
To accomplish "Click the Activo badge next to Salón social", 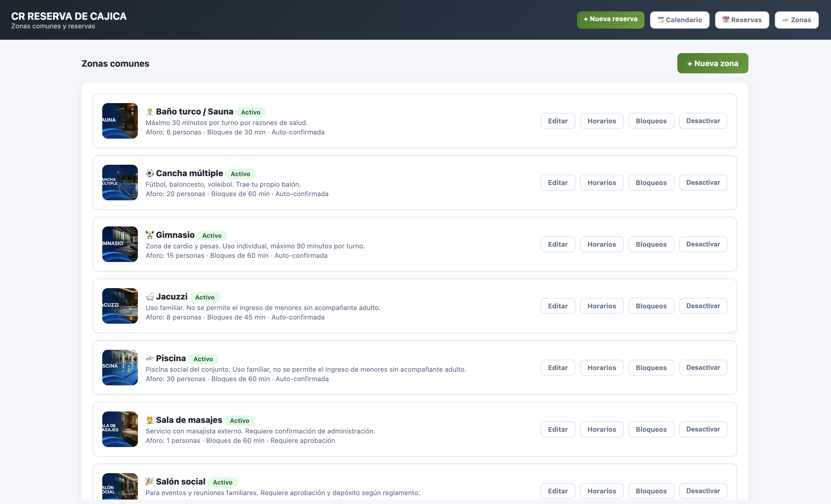I will click(x=223, y=482).
